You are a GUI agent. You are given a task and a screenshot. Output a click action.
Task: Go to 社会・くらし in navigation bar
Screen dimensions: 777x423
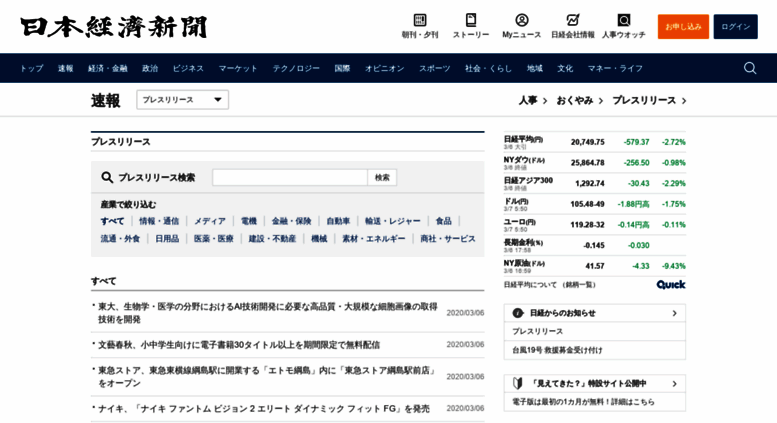click(x=488, y=68)
